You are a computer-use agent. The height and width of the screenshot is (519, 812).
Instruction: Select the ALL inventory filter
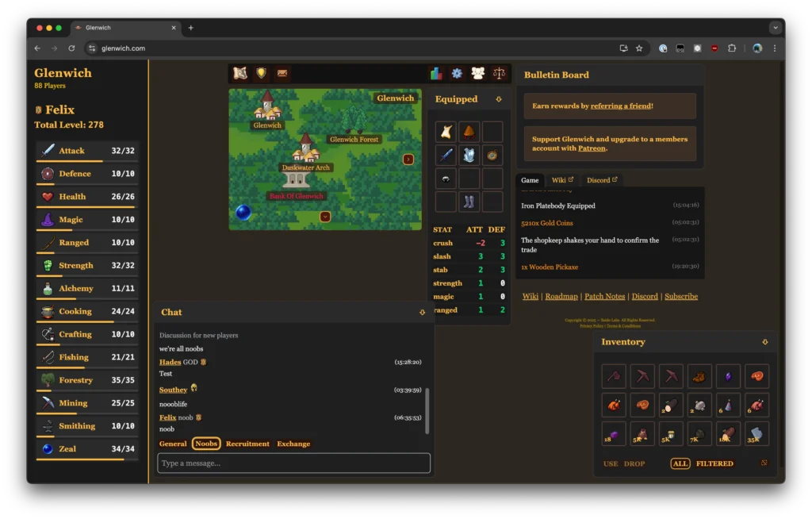[680, 463]
